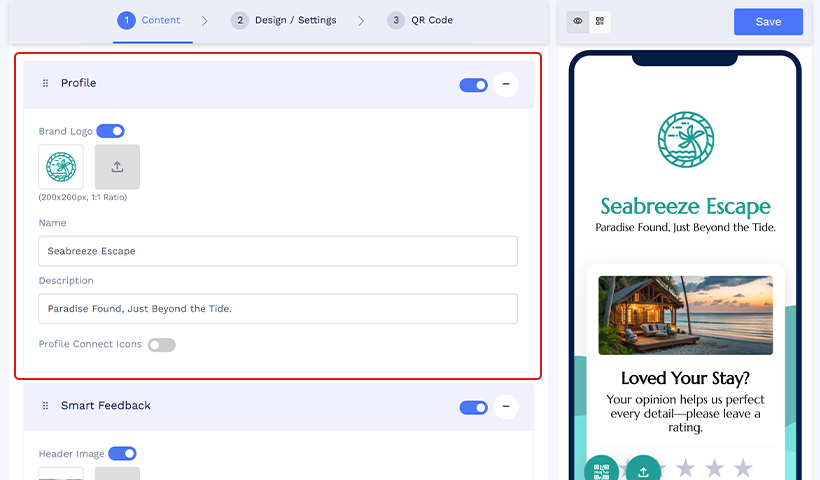Click the Name input field

(278, 251)
